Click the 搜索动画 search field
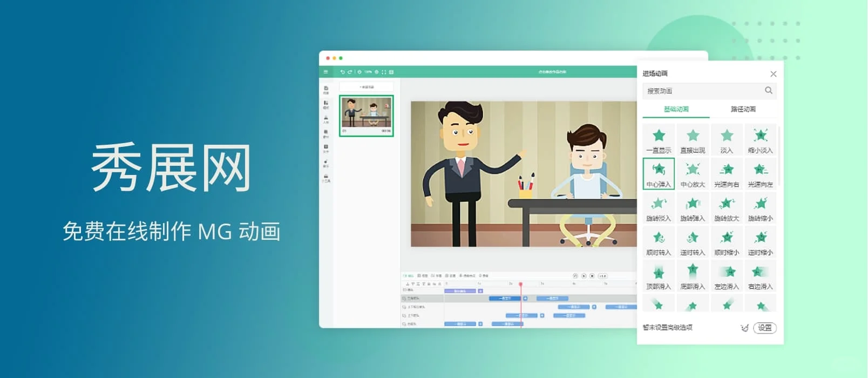Screen dimensions: 868x378 click(709, 91)
